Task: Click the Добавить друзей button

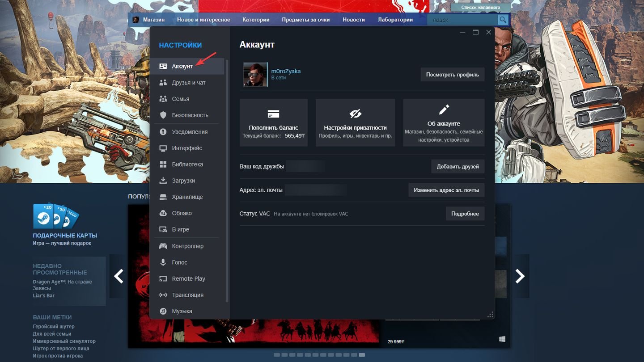Action: [x=458, y=166]
